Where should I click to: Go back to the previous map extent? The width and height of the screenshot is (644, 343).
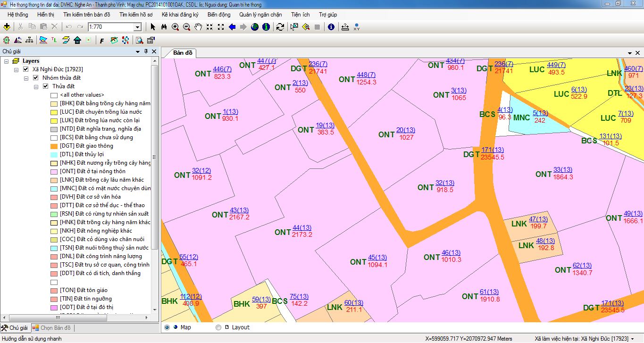(x=232, y=27)
